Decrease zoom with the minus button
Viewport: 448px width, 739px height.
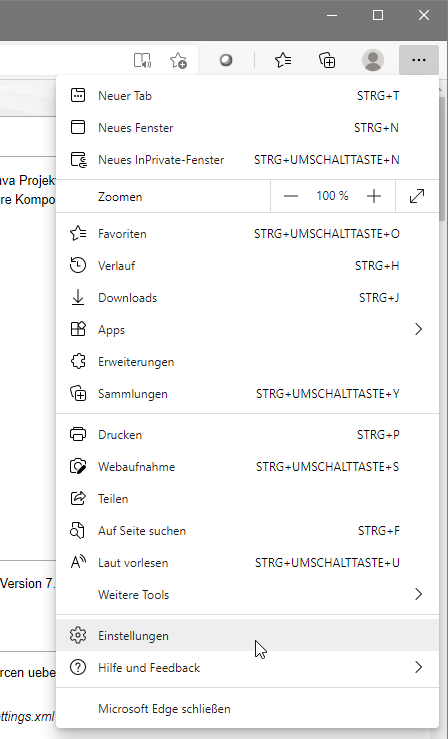click(x=291, y=196)
